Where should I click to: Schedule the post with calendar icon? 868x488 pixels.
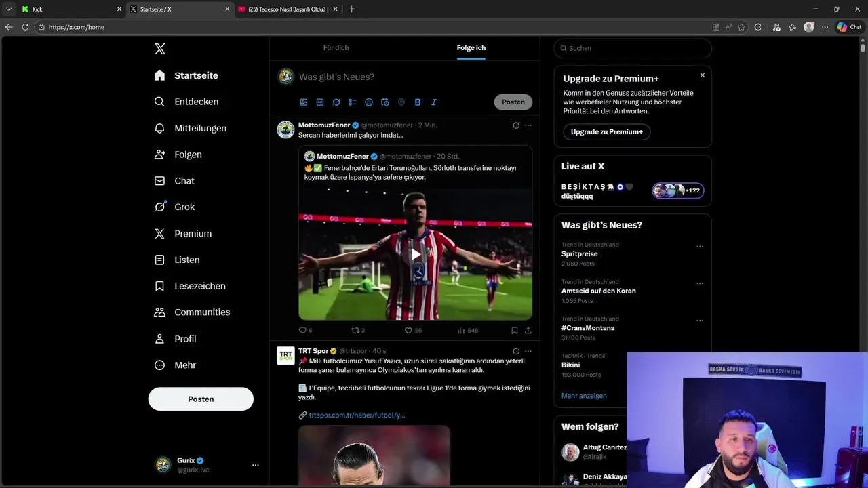(x=385, y=102)
